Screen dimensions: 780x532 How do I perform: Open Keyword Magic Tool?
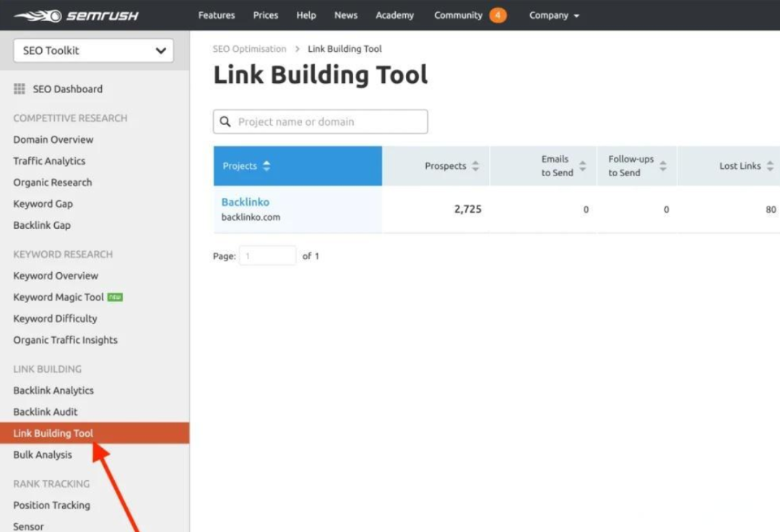click(x=58, y=297)
